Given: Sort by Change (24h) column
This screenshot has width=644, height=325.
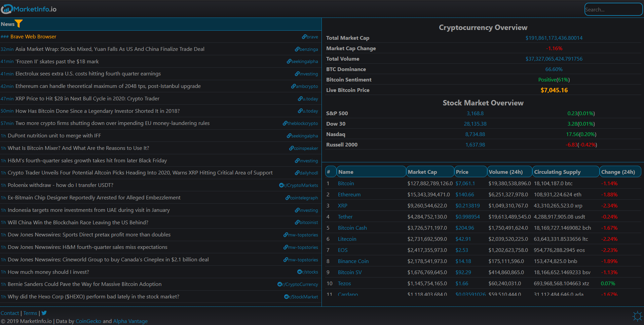Looking at the screenshot, I should tap(620, 172).
